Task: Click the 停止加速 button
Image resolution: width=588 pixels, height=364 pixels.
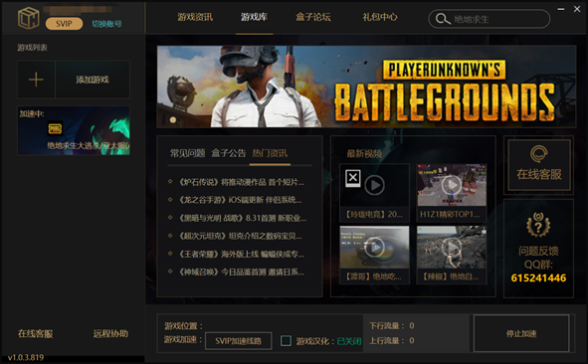Action: (x=521, y=333)
